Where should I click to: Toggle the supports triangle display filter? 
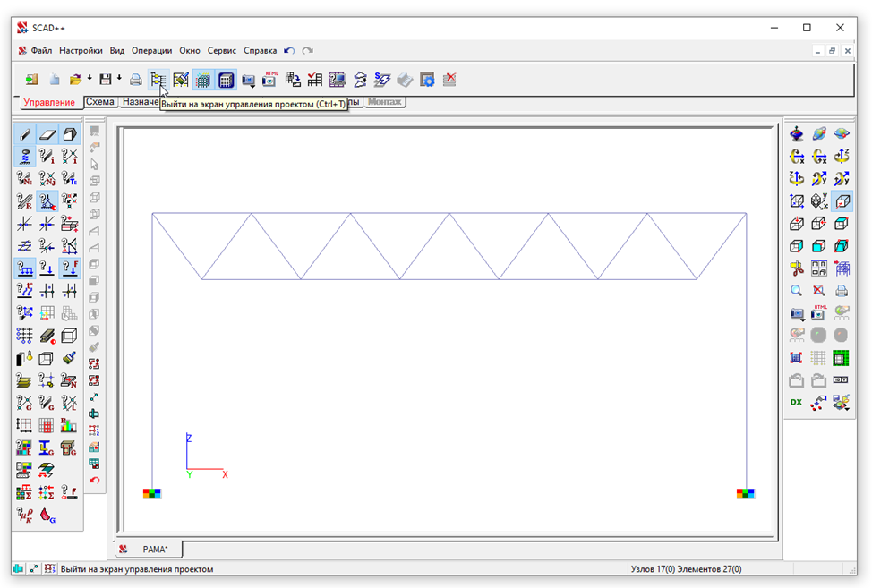[x=47, y=201]
